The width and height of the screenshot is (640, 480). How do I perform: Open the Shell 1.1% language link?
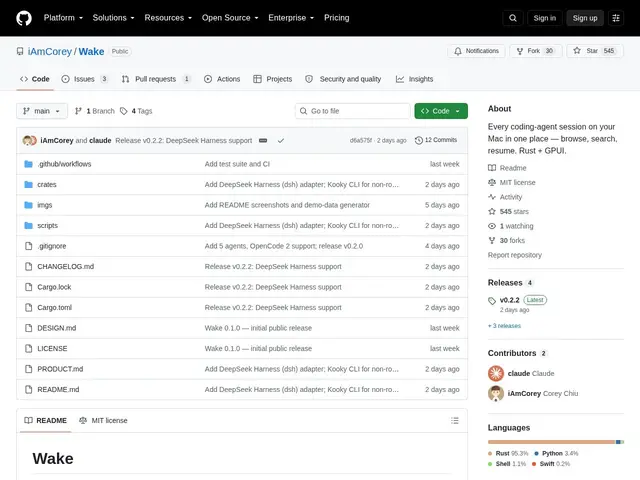[507, 464]
